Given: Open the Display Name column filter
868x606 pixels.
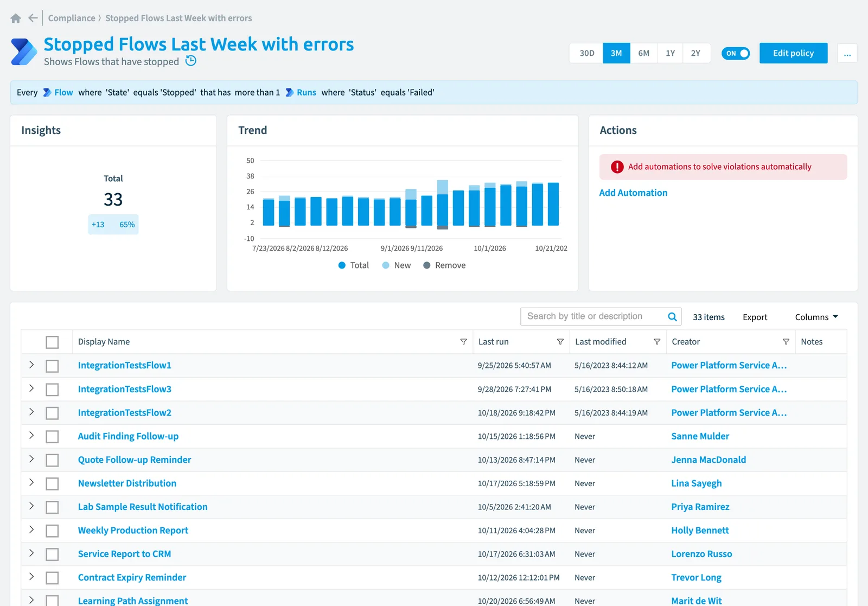Looking at the screenshot, I should pyautogui.click(x=463, y=342).
